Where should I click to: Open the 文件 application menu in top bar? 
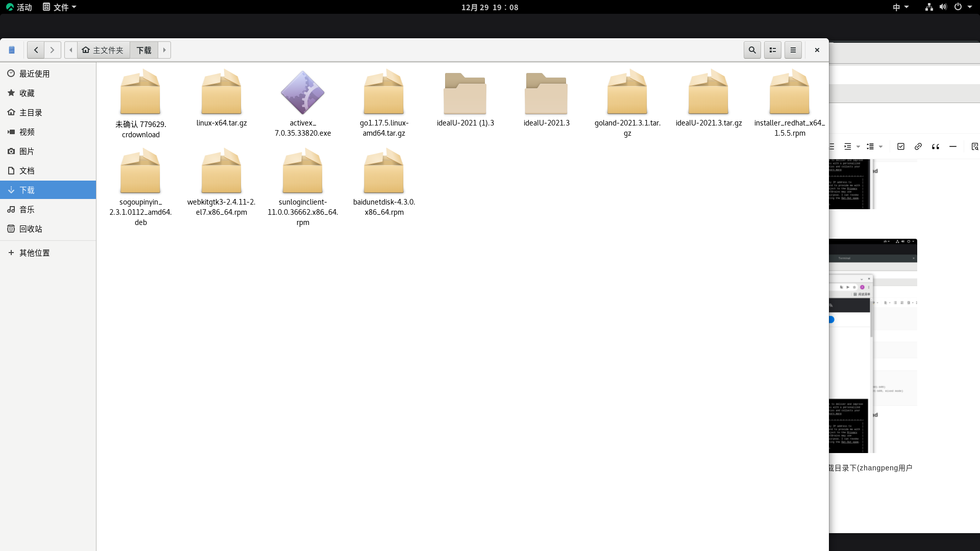pyautogui.click(x=60, y=7)
